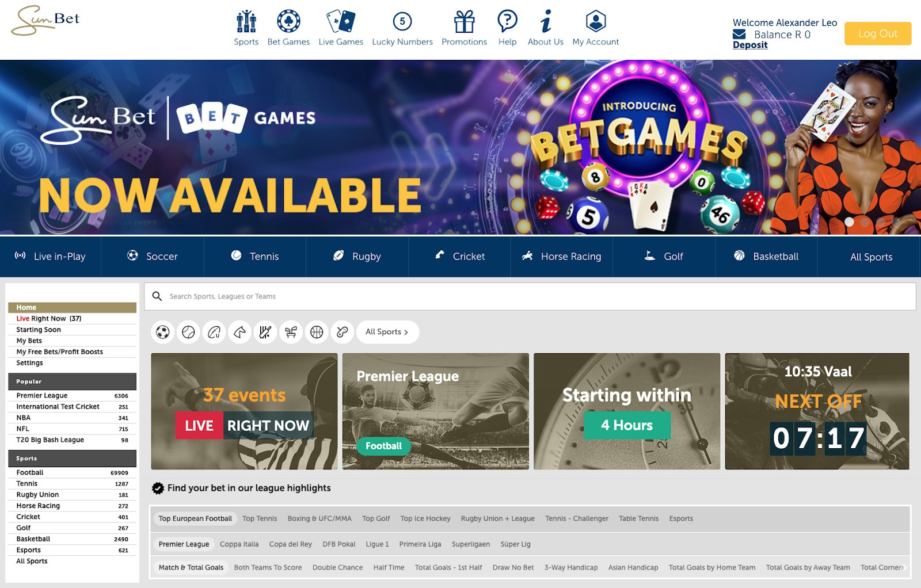921x588 pixels.
Task: Toggle the Match & Total Goals market filter
Action: 191,567
